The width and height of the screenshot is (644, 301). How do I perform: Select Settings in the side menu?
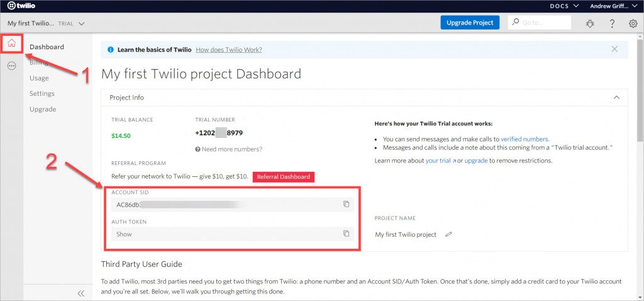42,94
